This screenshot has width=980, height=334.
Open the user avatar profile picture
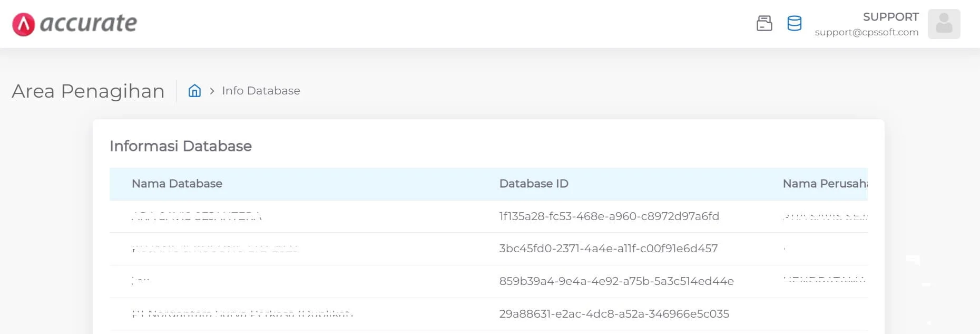[x=944, y=24]
